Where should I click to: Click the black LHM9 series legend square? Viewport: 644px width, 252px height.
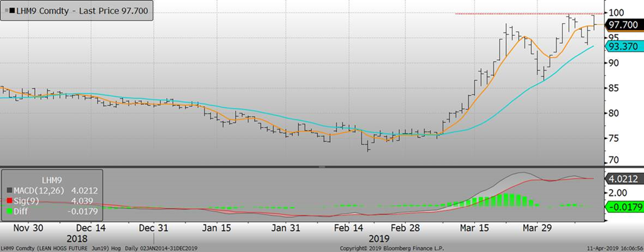11,11
